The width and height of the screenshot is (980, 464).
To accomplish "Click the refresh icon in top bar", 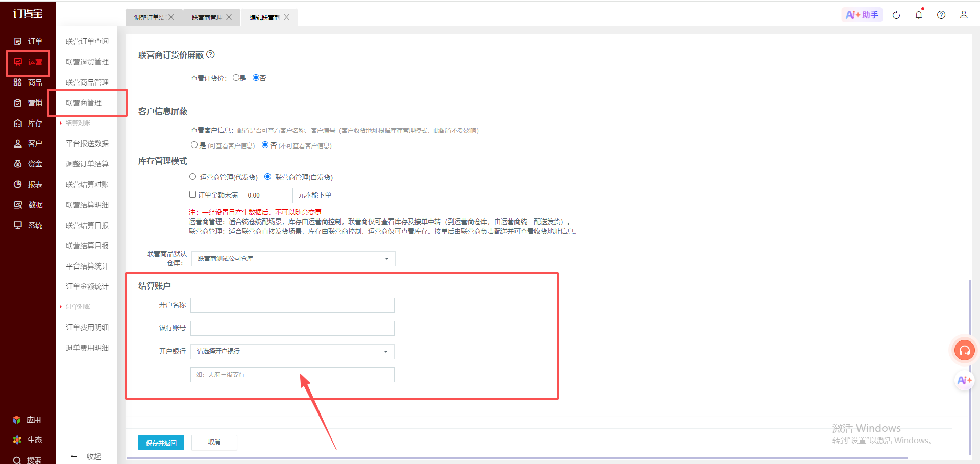I will coord(896,15).
